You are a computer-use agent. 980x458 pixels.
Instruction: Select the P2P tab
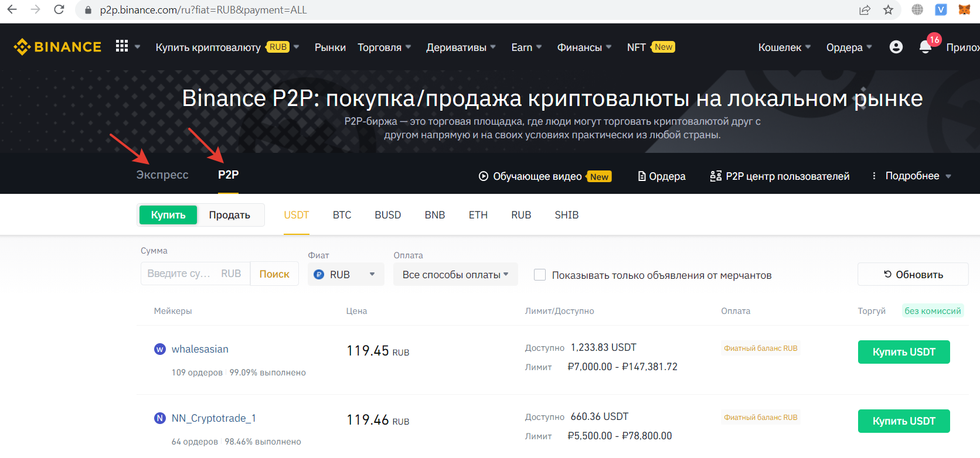[228, 175]
